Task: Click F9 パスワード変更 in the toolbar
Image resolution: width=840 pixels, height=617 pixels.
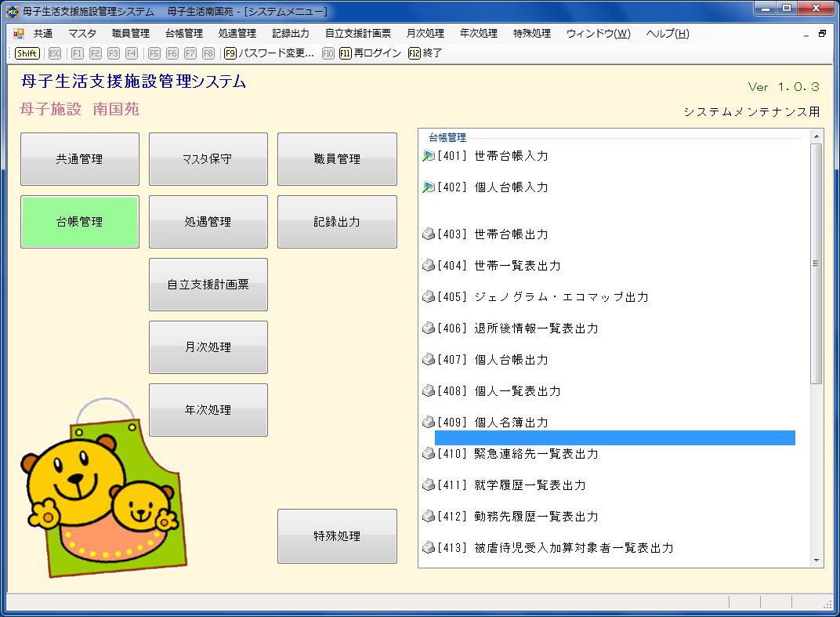Action: [269, 53]
